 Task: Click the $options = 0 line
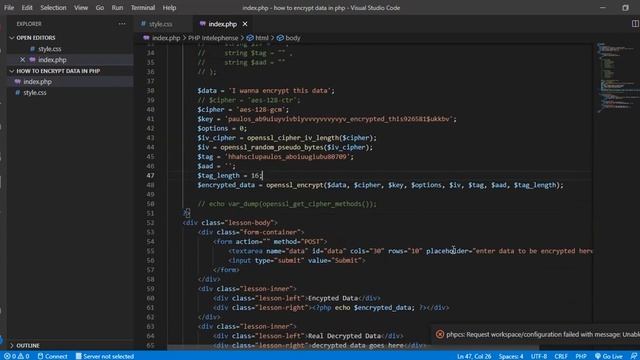(x=222, y=128)
